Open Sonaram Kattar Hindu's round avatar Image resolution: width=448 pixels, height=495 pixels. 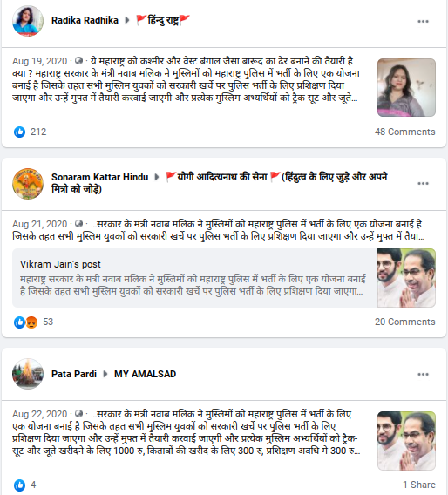pyautogui.click(x=28, y=183)
